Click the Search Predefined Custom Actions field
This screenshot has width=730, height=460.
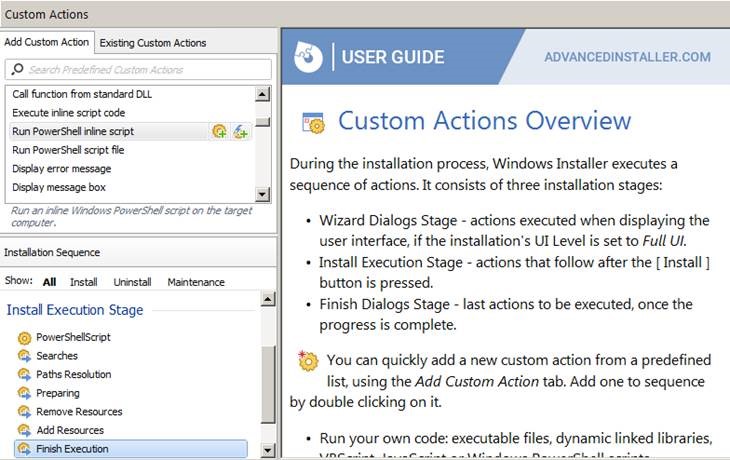coord(138,69)
